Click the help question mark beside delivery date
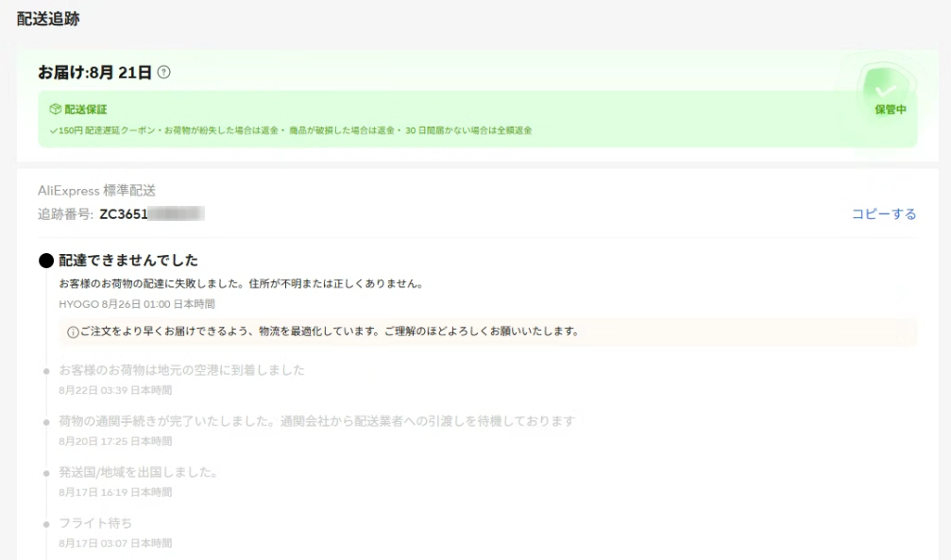951x560 pixels. pos(164,73)
